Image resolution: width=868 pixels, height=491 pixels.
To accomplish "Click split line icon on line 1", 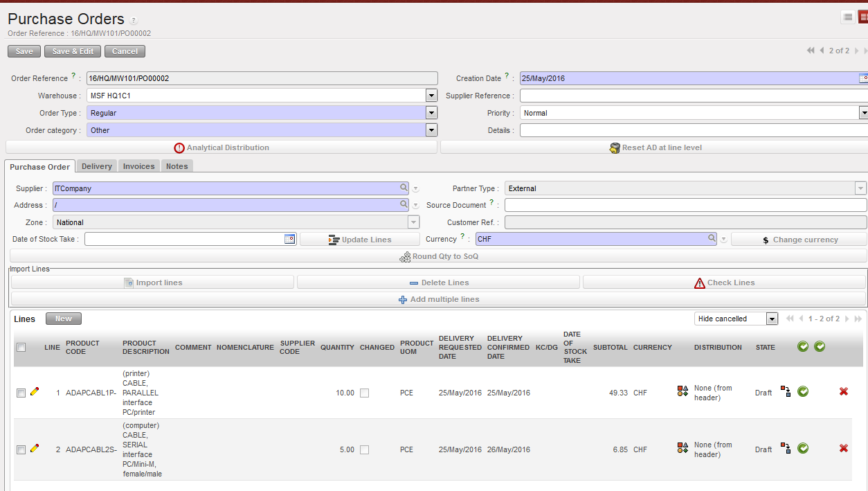I will point(786,392).
